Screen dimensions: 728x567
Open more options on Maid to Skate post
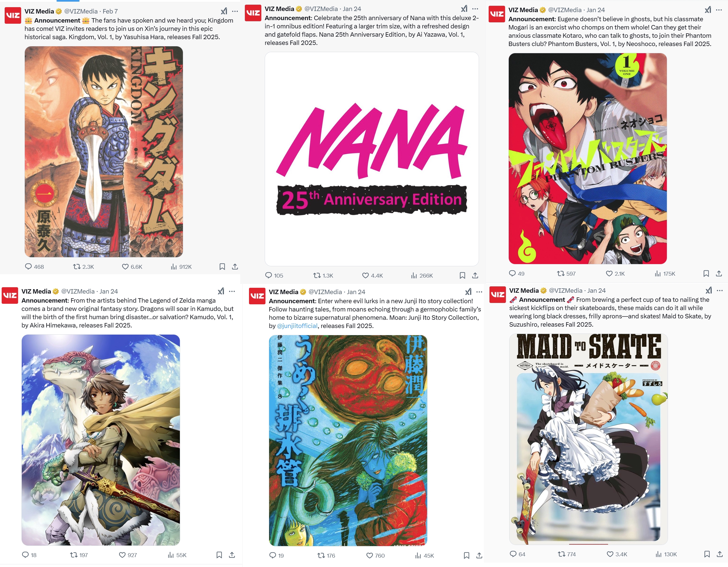720,291
